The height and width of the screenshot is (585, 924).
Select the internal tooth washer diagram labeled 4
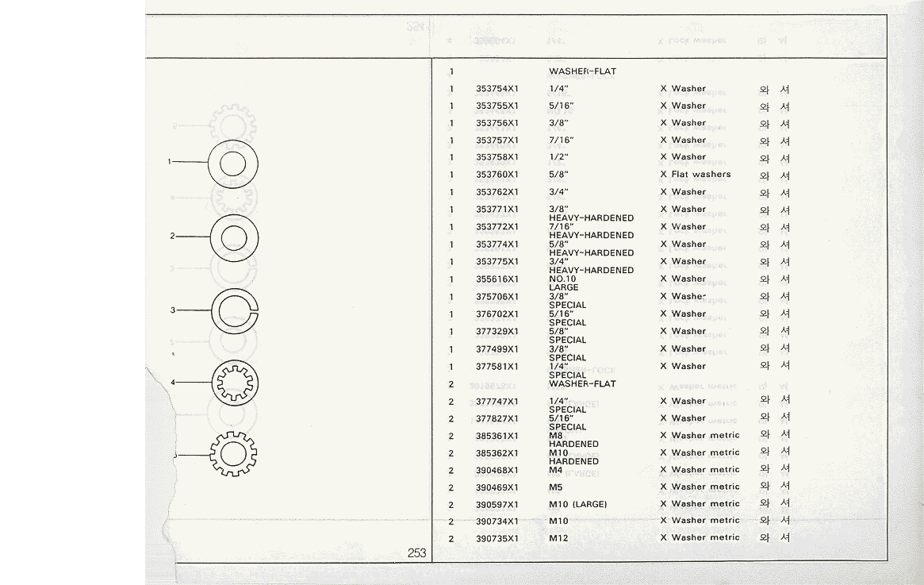click(234, 383)
